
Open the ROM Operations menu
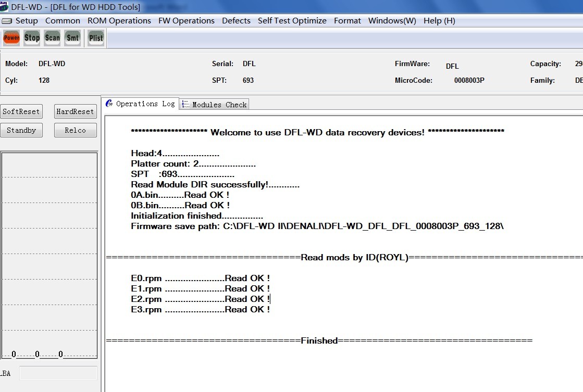coord(119,21)
